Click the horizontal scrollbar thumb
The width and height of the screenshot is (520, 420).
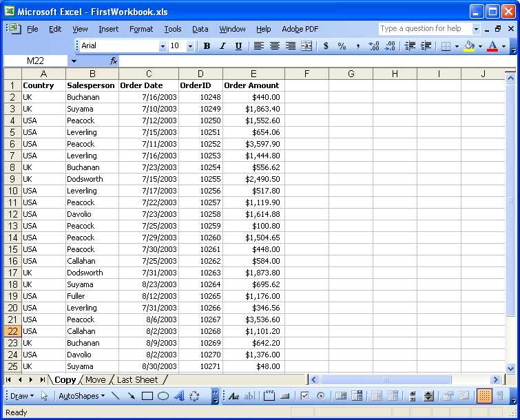coord(386,379)
